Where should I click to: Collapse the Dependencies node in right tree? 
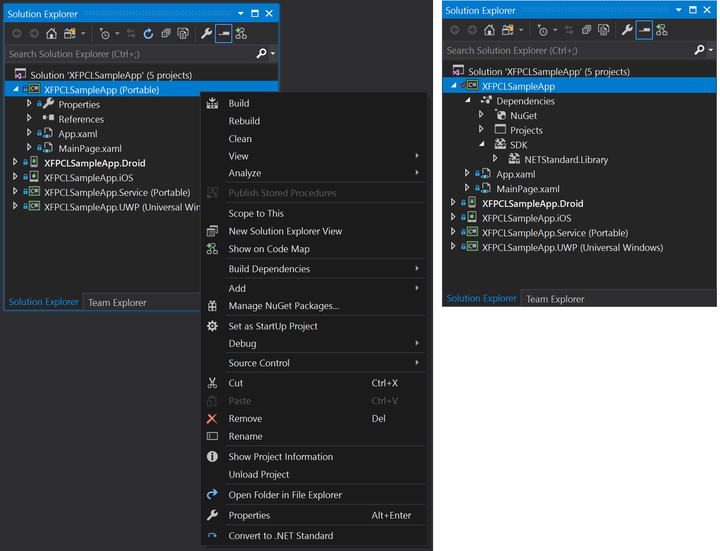pos(467,101)
